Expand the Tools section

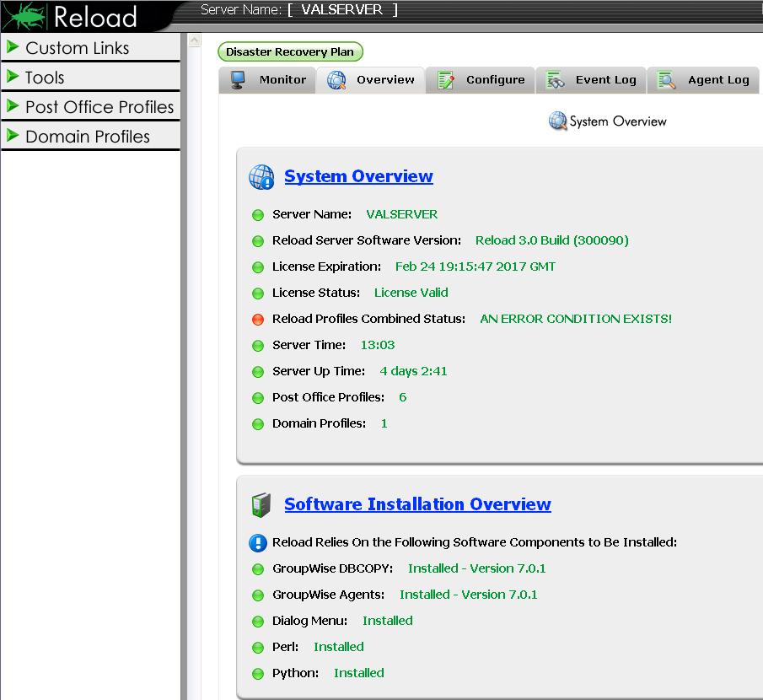coord(45,78)
